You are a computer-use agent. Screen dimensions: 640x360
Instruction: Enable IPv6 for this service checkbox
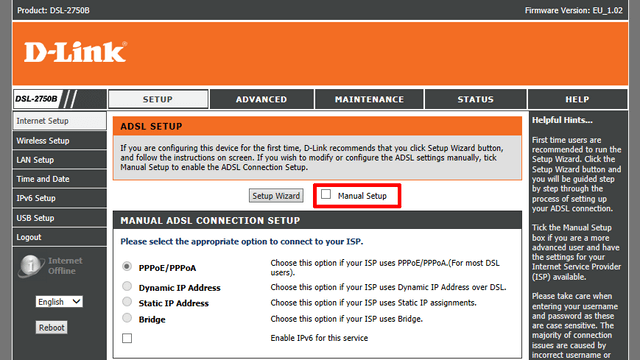coord(127,338)
